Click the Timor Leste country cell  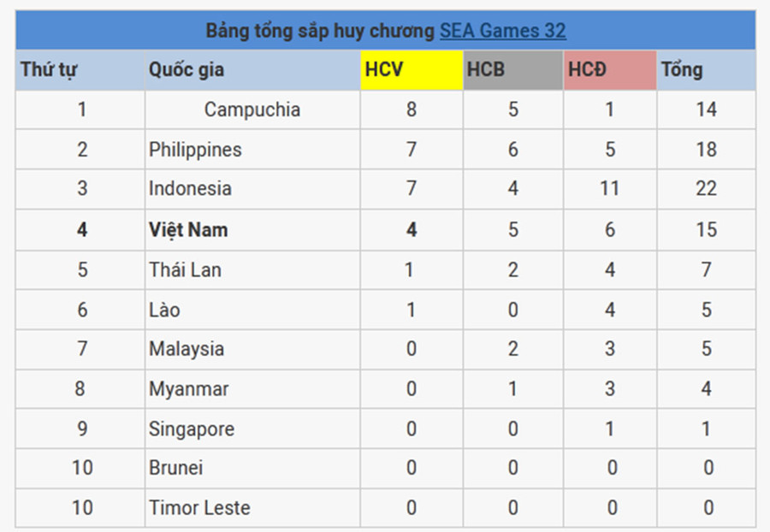(199, 508)
